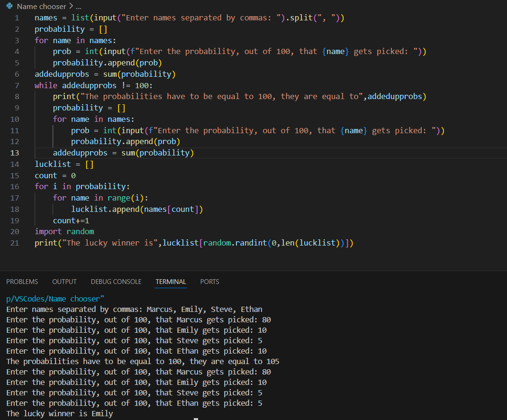Click terminal line with Marcus, Emily, Steve, Ethan
This screenshot has width=507, height=420.
click(134, 310)
